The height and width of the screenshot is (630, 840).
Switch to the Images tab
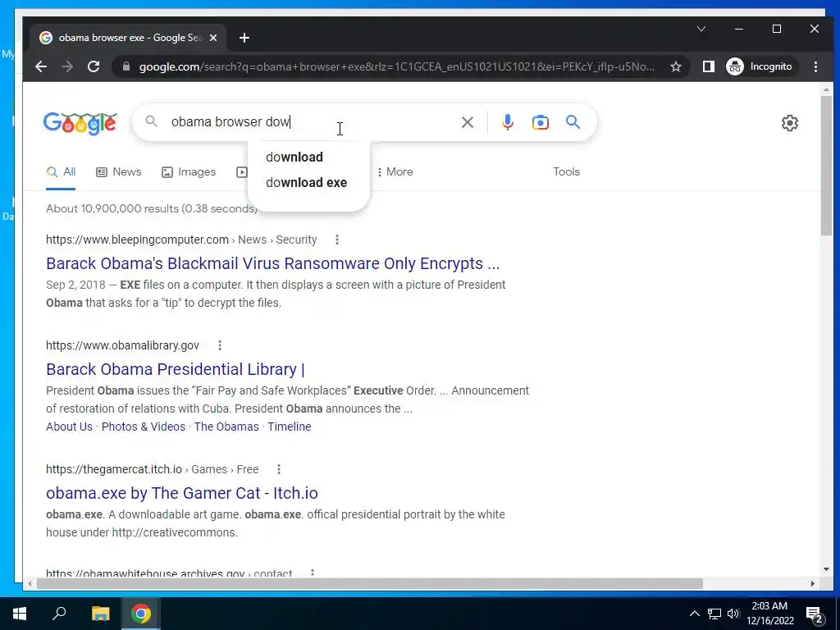click(189, 172)
